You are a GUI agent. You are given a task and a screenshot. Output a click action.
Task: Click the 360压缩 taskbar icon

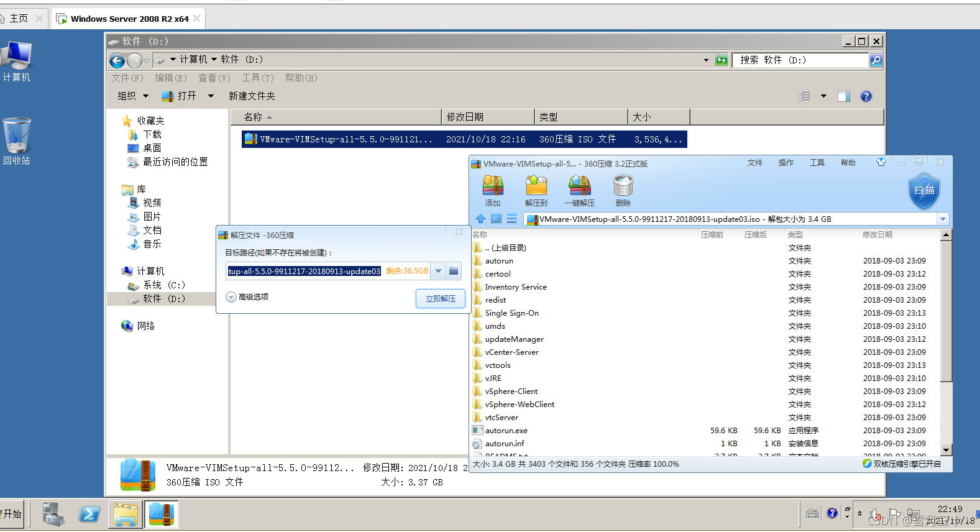click(x=162, y=514)
